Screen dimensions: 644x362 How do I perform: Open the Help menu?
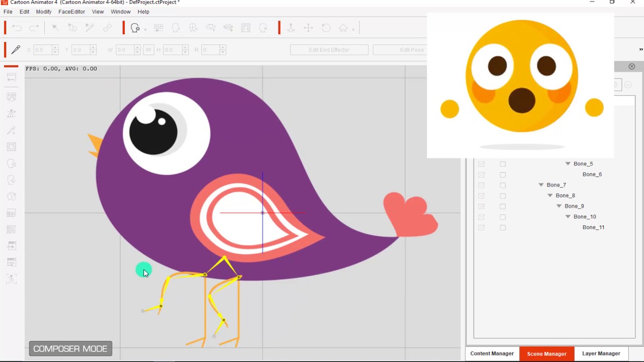point(143,12)
